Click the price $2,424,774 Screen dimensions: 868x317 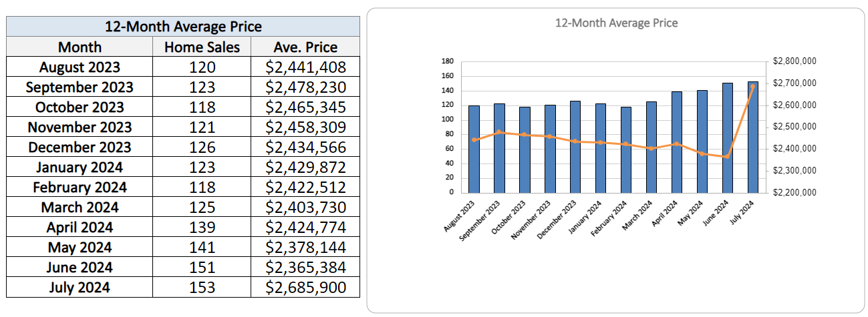click(x=305, y=227)
